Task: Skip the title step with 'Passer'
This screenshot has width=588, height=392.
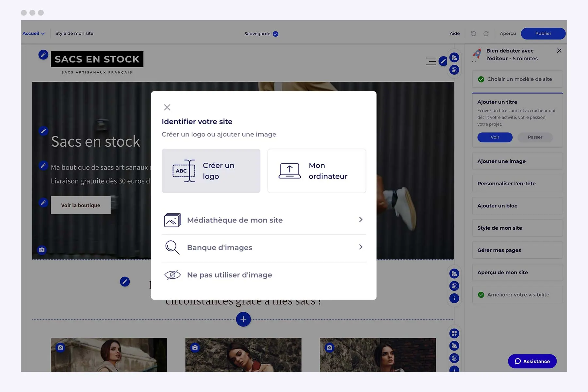Action: 535,137
